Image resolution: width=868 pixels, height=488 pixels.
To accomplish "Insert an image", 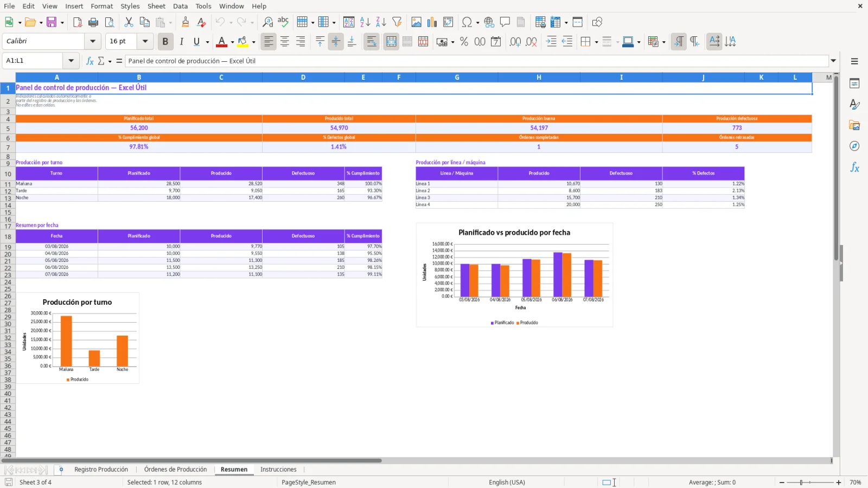I will pos(416,22).
